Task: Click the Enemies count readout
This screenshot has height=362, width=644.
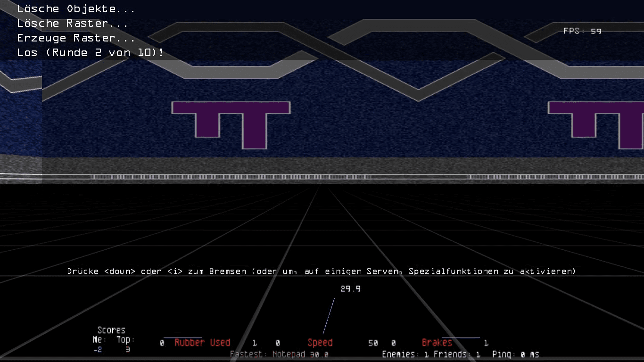Action: coord(405,354)
